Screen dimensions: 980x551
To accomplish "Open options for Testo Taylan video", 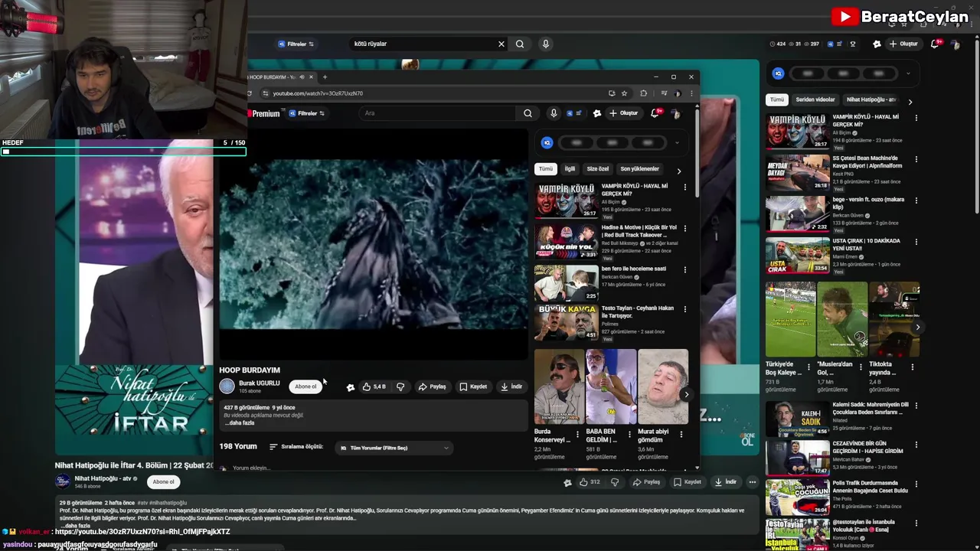I will click(x=684, y=309).
